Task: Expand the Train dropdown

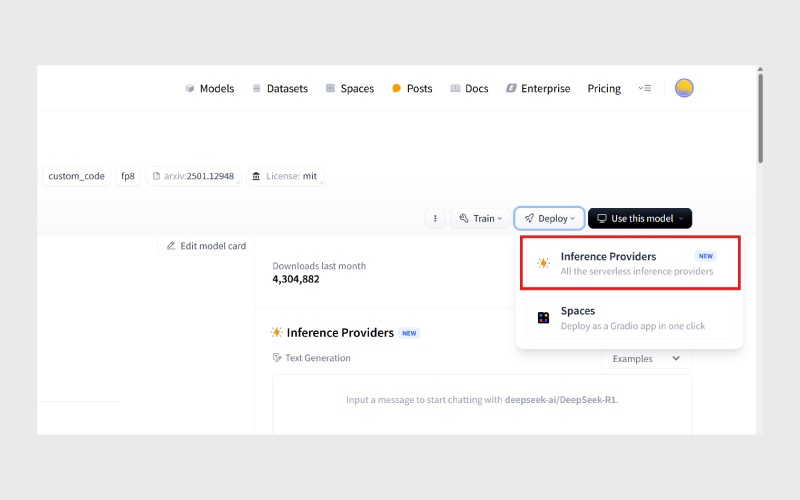Action: [482, 218]
